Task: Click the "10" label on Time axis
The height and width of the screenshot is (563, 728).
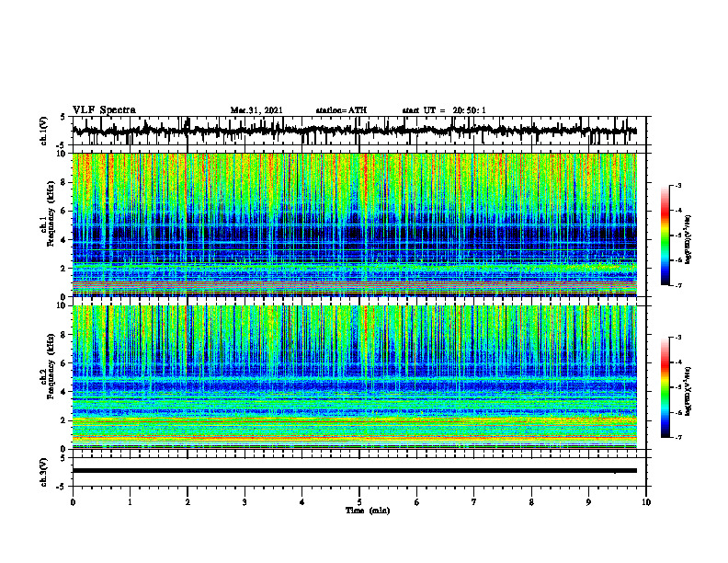Action: (x=646, y=502)
